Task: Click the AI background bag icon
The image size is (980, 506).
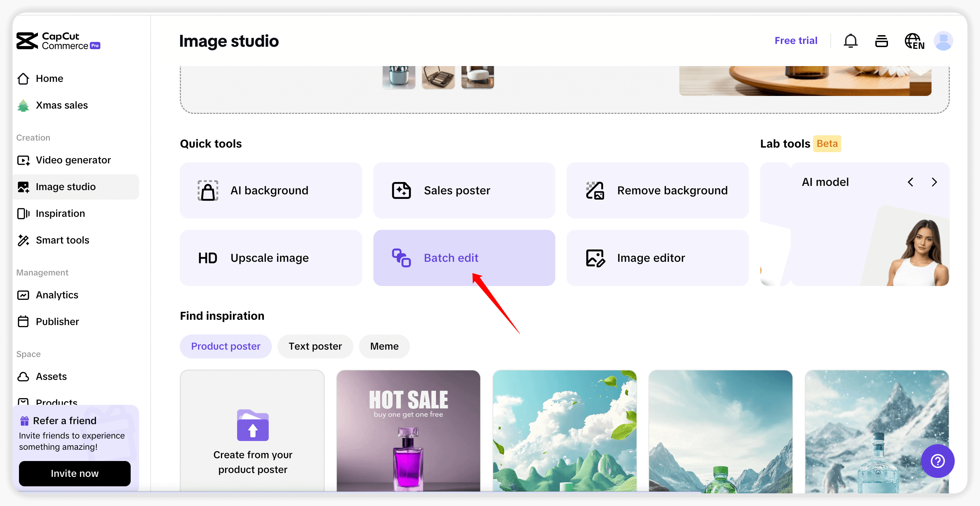Action: click(208, 190)
